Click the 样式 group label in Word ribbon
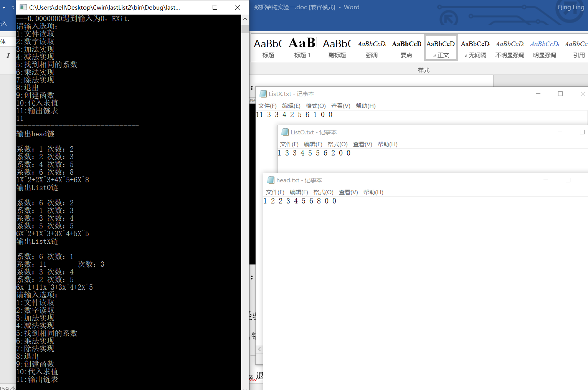This screenshot has height=390, width=588. (x=424, y=70)
